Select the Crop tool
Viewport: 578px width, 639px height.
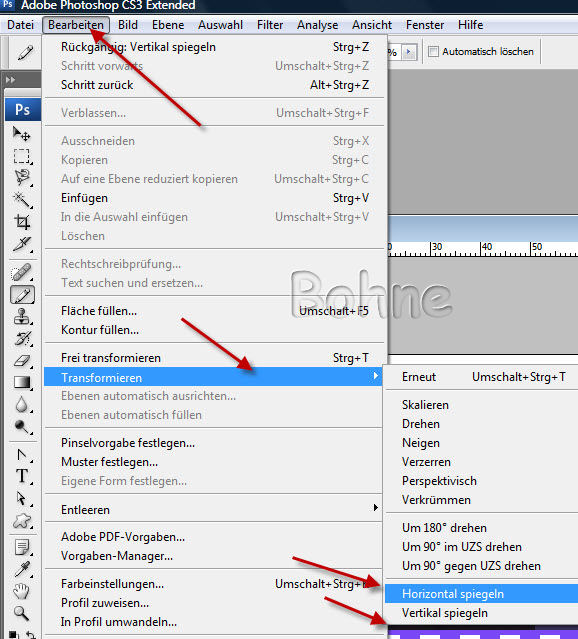point(22,222)
